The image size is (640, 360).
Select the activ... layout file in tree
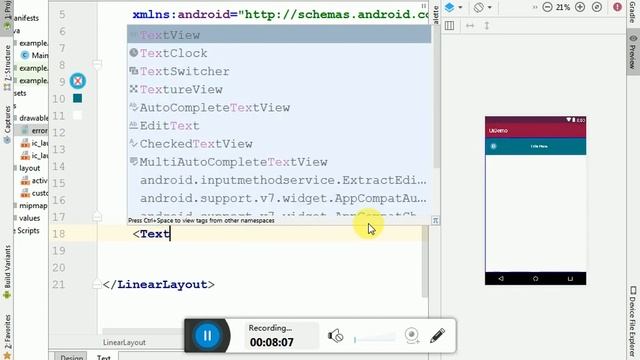(34, 180)
